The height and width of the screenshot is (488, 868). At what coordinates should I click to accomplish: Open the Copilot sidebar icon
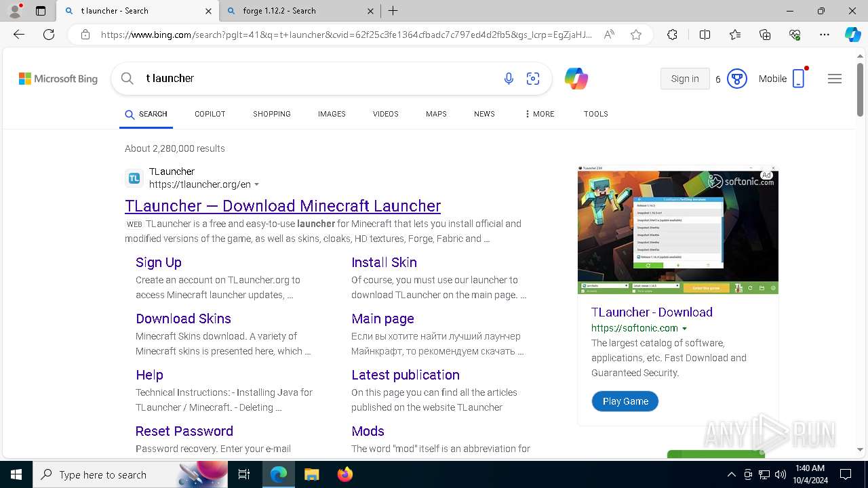tap(852, 35)
